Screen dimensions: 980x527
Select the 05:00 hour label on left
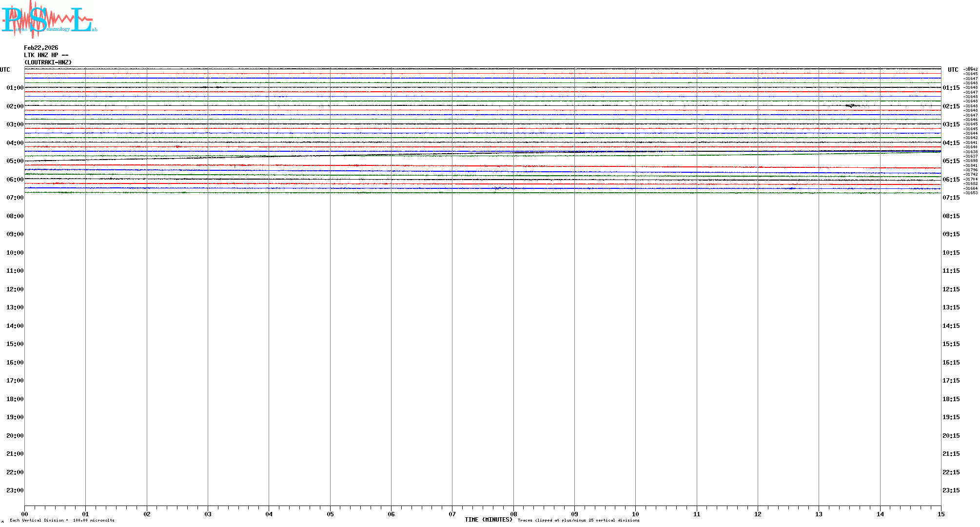[15, 161]
